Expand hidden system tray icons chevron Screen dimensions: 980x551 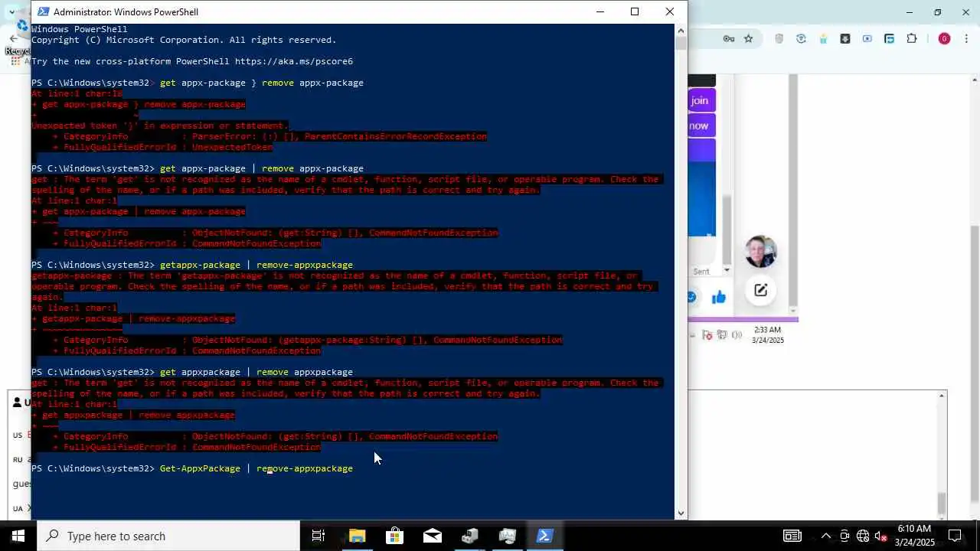pos(825,536)
